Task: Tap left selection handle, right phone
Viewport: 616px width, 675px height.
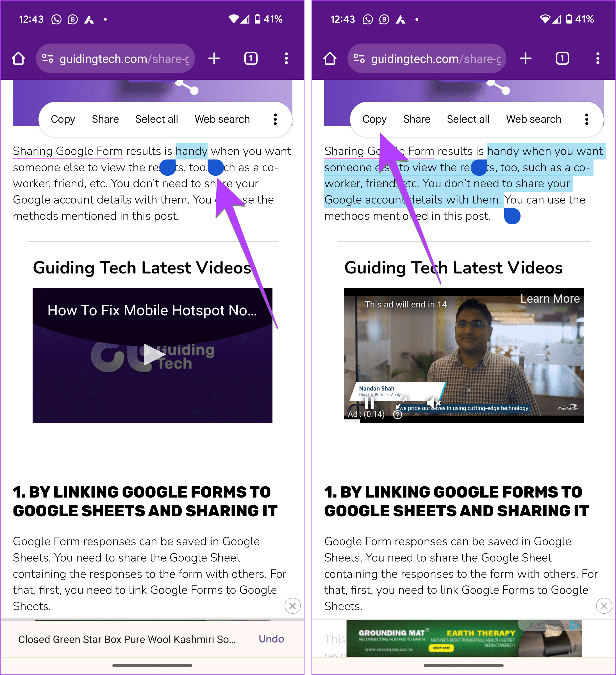Action: click(479, 167)
